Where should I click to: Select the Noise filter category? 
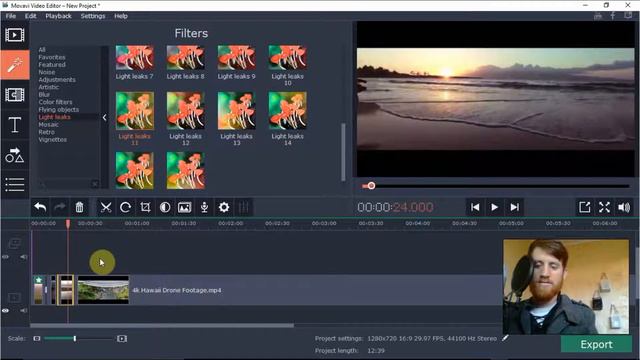[x=47, y=72]
